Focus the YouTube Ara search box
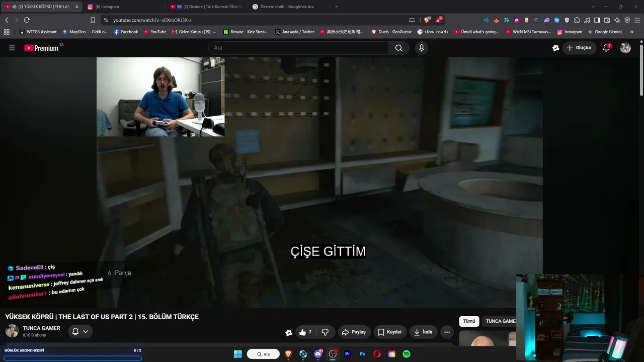This screenshot has height=362, width=644. coord(298,48)
